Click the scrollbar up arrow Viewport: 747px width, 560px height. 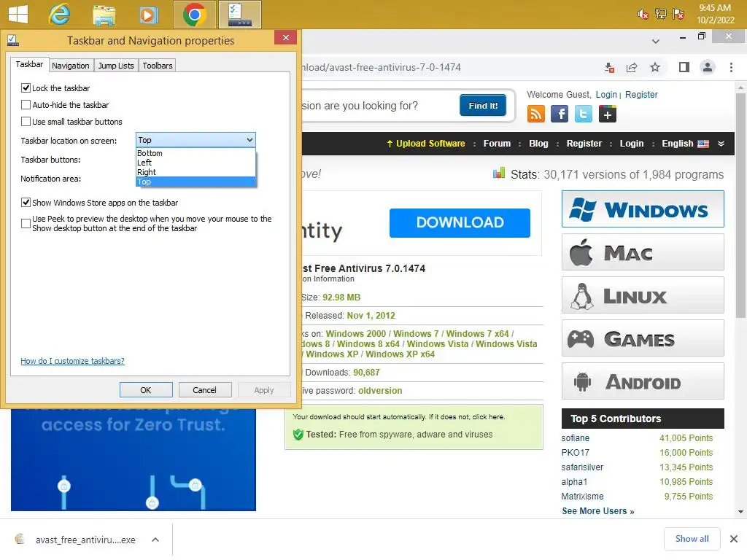tap(740, 87)
